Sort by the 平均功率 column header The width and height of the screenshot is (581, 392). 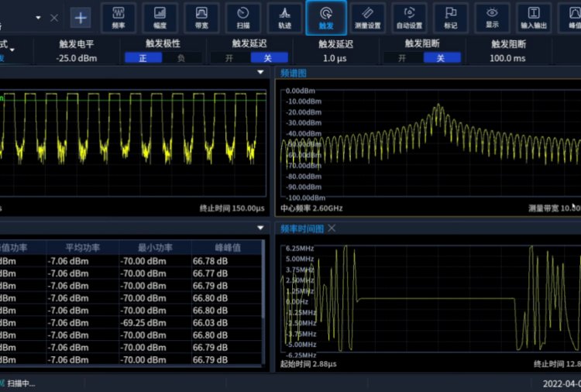point(82,247)
